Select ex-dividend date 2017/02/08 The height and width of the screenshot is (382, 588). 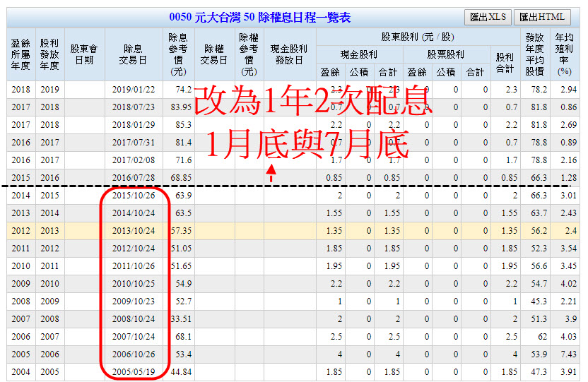[x=134, y=160]
